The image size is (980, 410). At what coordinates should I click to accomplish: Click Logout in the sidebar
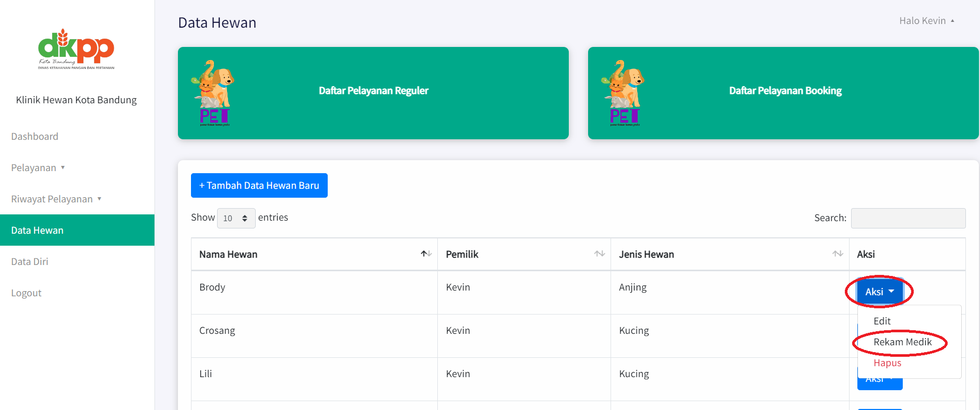27,293
